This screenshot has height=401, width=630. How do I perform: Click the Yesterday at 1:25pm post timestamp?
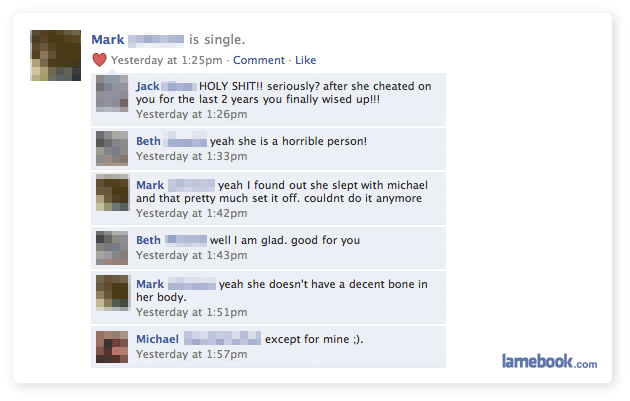pos(166,60)
